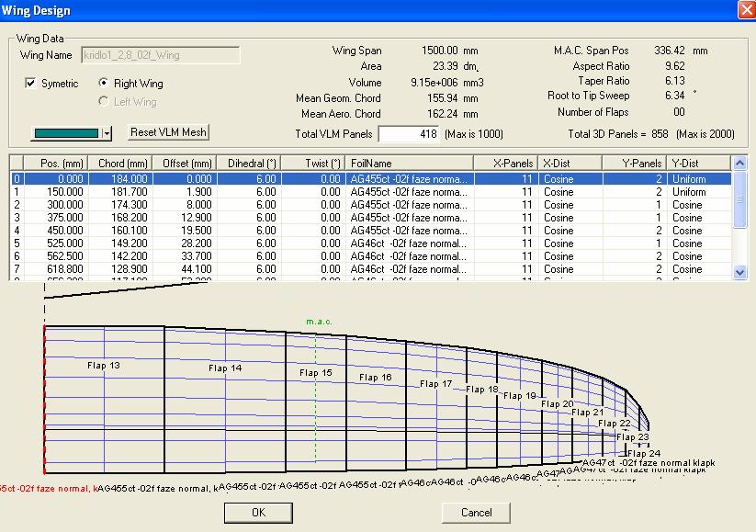Click the FoilName column header
The image size is (756, 532).
click(410, 163)
